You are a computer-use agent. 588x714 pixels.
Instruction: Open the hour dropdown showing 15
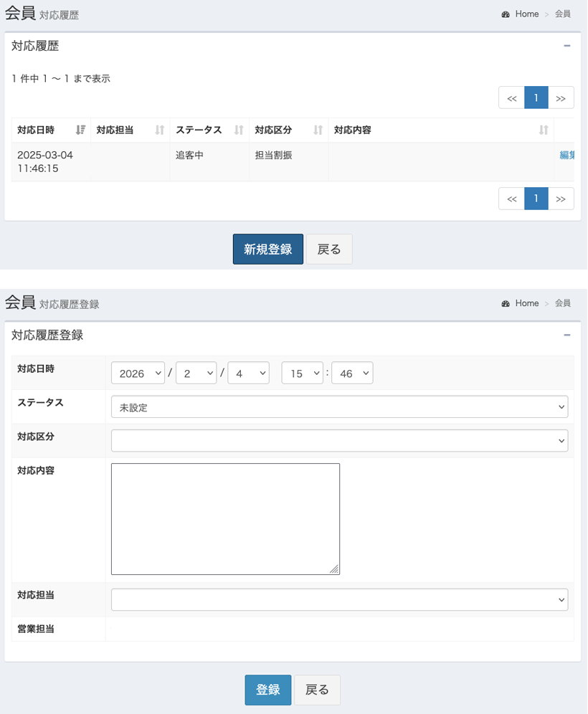(303, 373)
